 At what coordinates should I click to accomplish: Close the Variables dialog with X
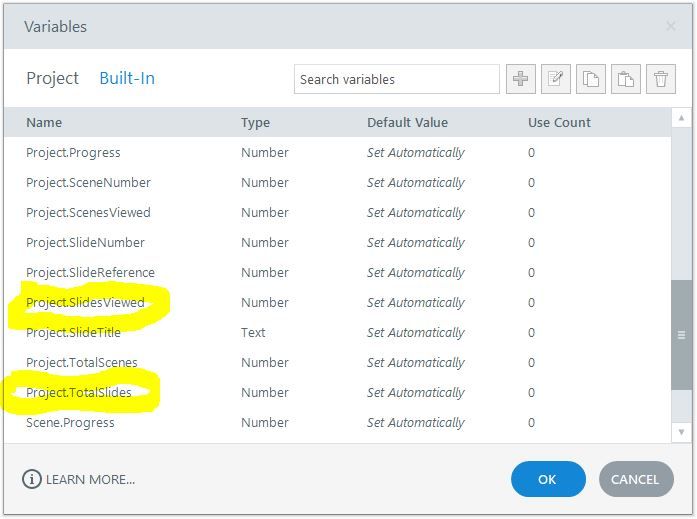point(671,26)
